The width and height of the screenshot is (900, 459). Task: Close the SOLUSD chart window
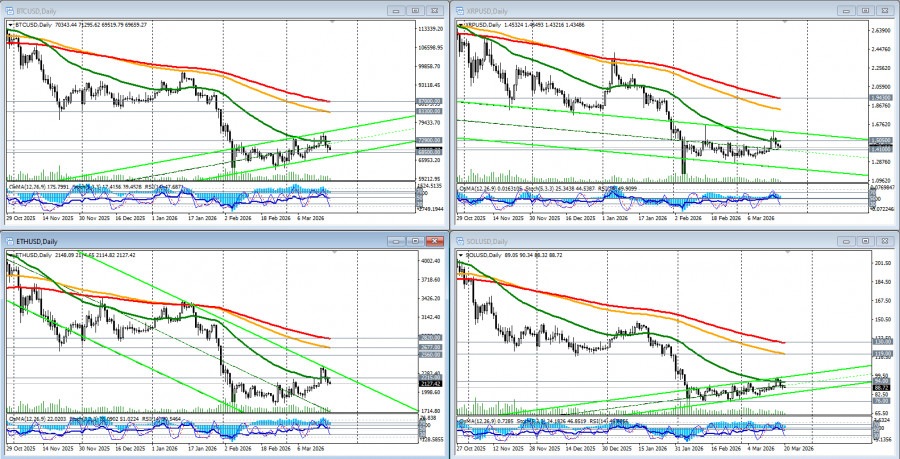885,241
